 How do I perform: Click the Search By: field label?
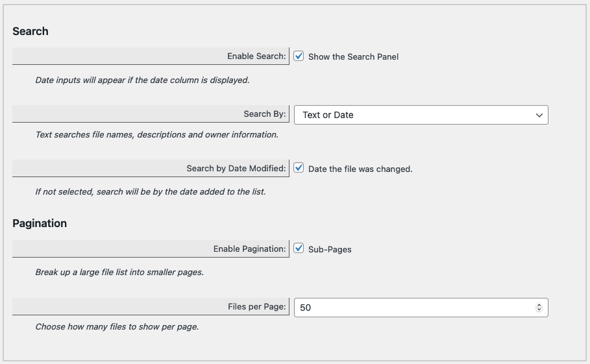click(x=265, y=114)
